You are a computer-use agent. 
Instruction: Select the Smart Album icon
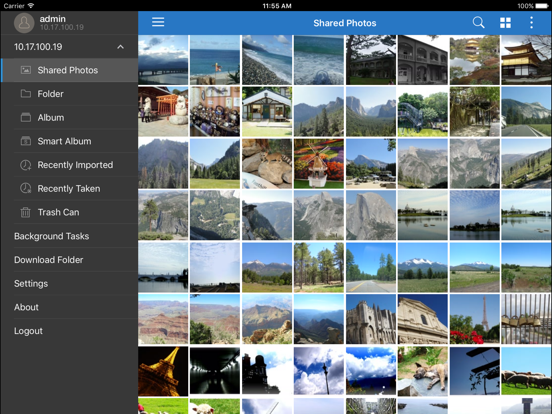[26, 141]
